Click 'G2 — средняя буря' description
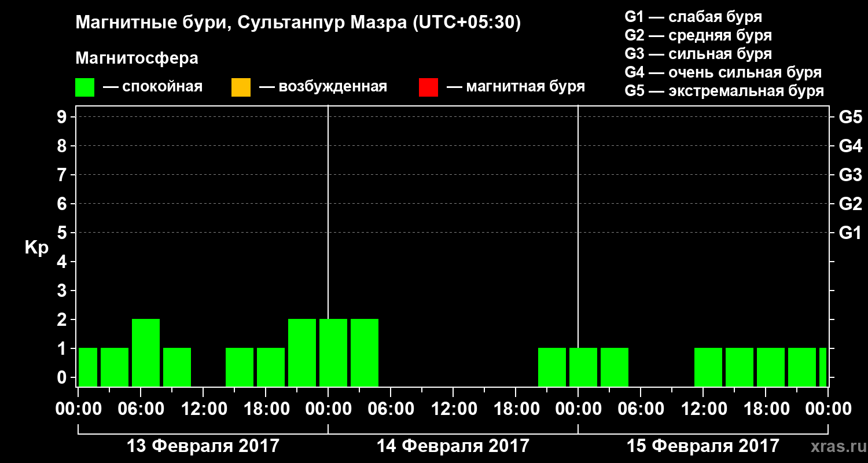Viewport: 868px width, 463px height. 698,35
